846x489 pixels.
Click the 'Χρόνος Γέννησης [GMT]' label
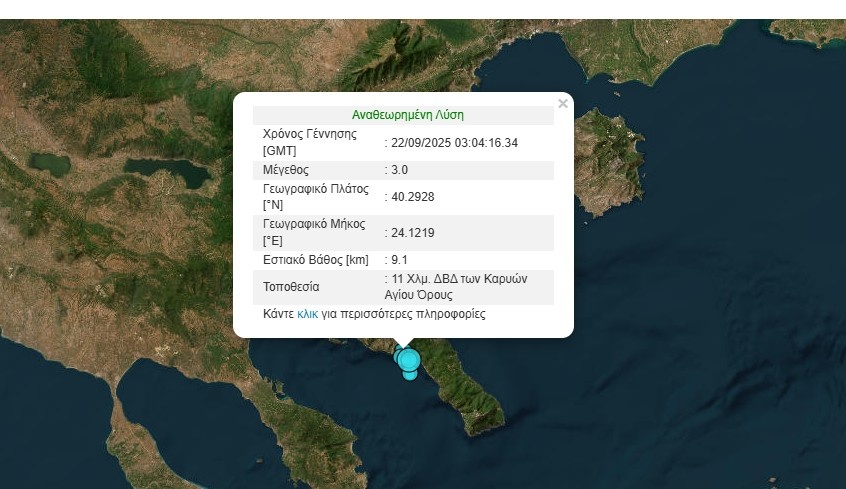(x=310, y=142)
